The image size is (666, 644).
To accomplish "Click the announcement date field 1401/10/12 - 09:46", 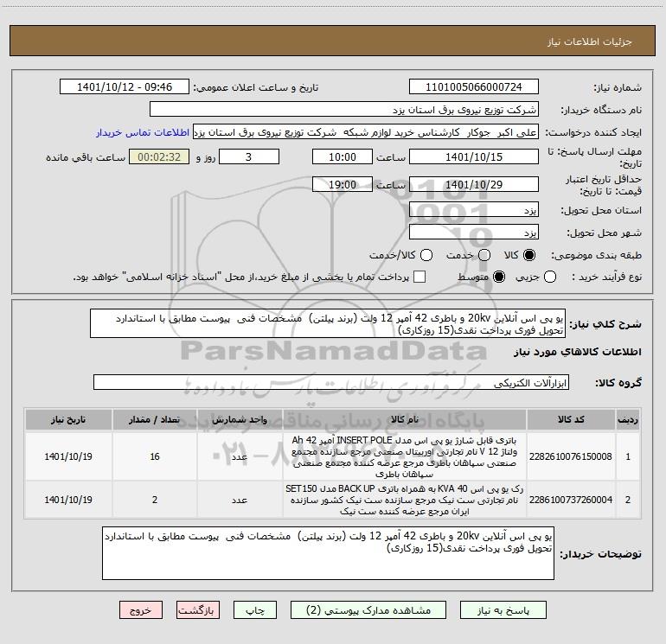I will pyautogui.click(x=125, y=87).
